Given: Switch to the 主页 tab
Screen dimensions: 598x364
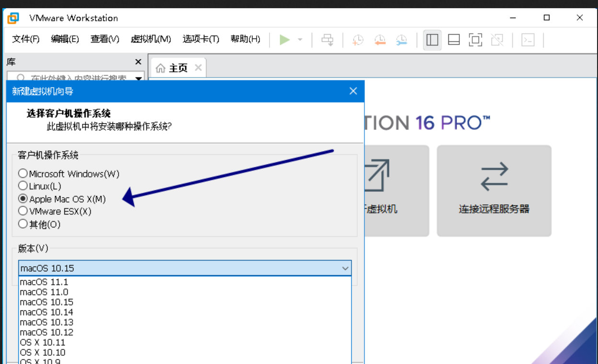Looking at the screenshot, I should click(x=178, y=68).
